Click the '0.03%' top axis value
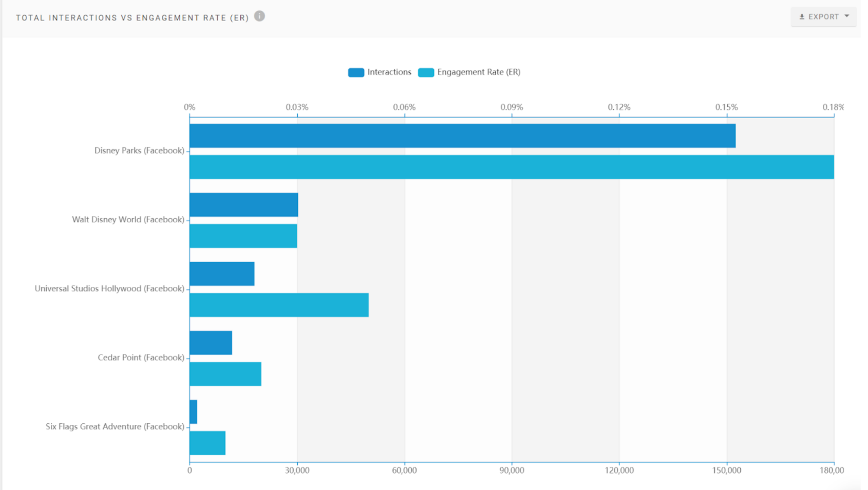This screenshot has height=490, width=868. point(297,107)
